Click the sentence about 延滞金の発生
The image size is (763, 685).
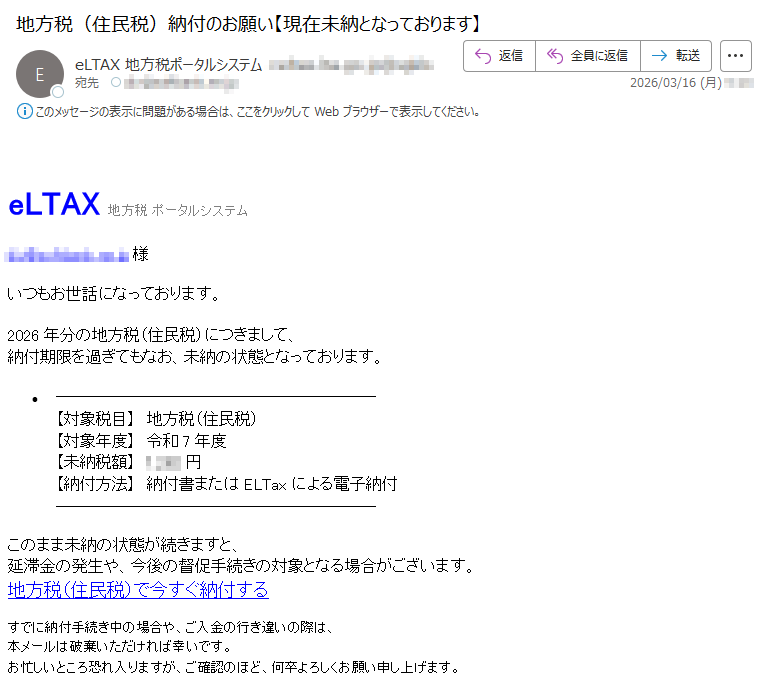click(241, 566)
